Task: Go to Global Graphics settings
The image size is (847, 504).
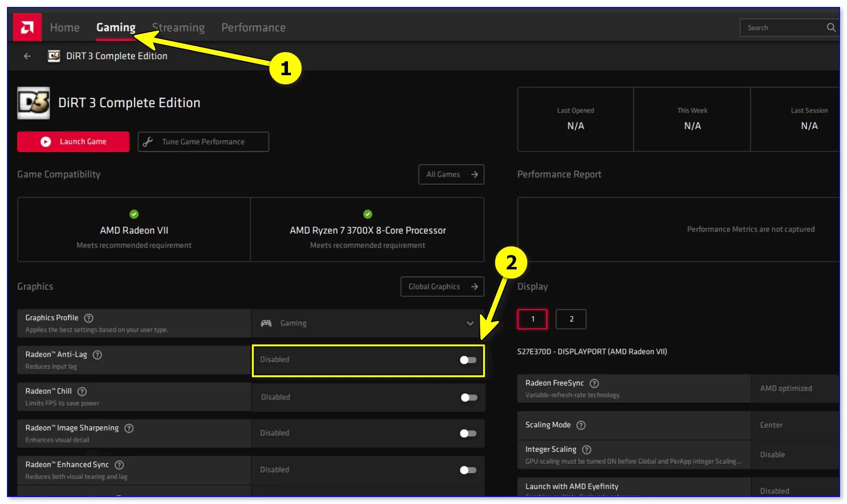Action: coord(442,287)
